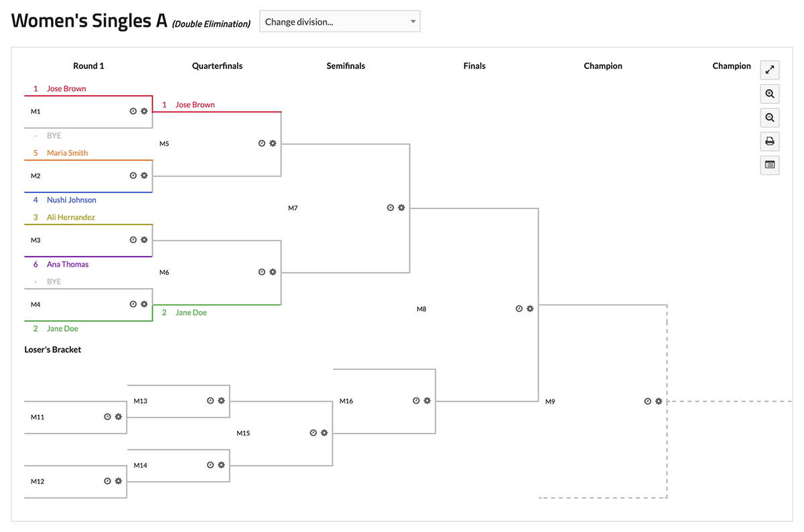The width and height of the screenshot is (804, 532).
Task: Open settings gear for match M1
Action: coord(144,111)
